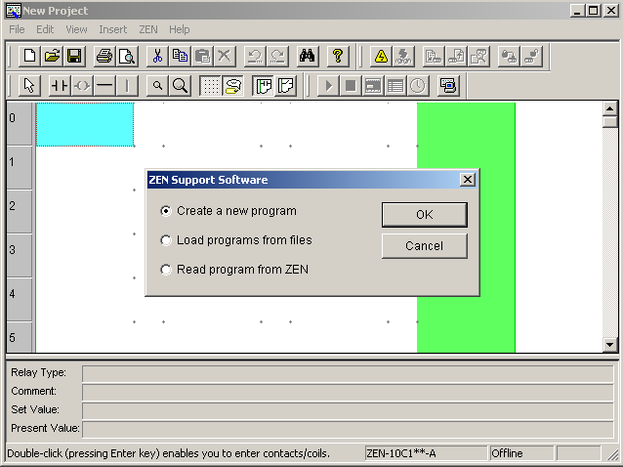Select Load programs from files option
The image size is (623, 467).
coord(236,240)
